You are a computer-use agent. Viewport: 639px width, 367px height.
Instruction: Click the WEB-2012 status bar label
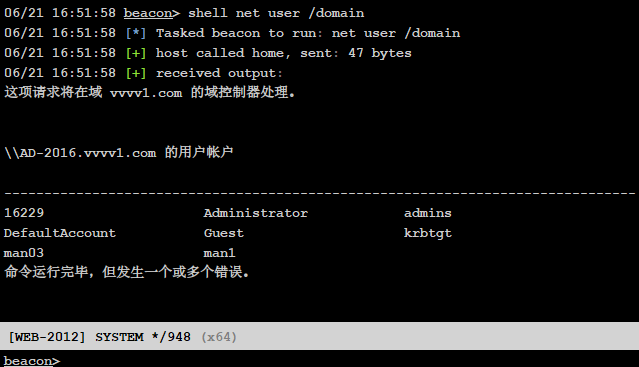tap(47, 337)
